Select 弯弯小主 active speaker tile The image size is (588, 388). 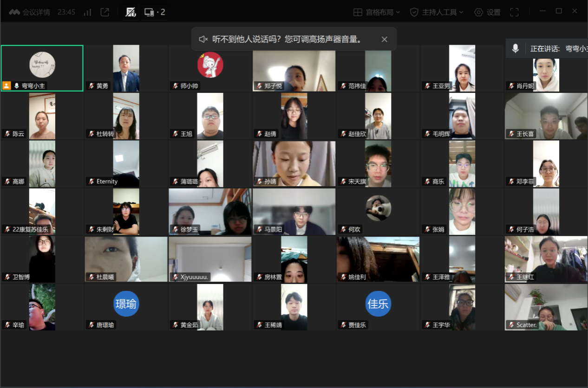click(x=42, y=65)
